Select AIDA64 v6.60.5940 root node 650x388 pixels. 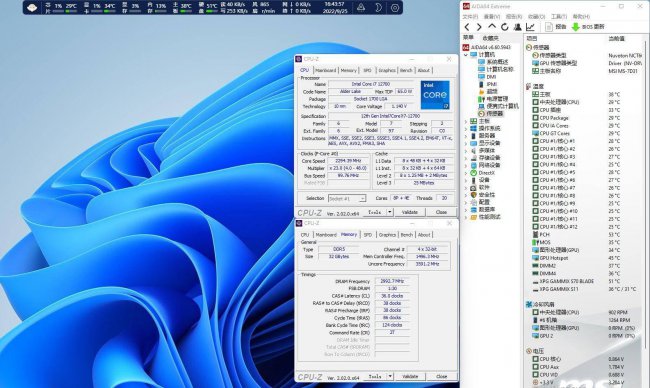(487, 47)
